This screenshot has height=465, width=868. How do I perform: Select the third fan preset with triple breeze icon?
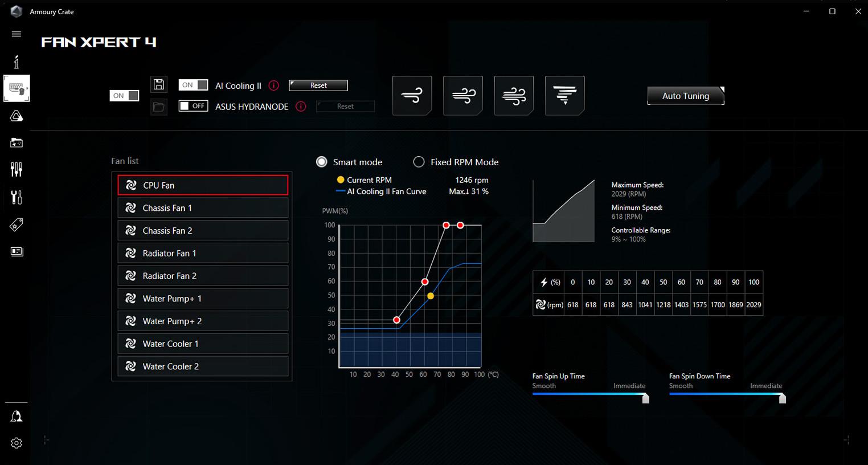click(x=514, y=95)
